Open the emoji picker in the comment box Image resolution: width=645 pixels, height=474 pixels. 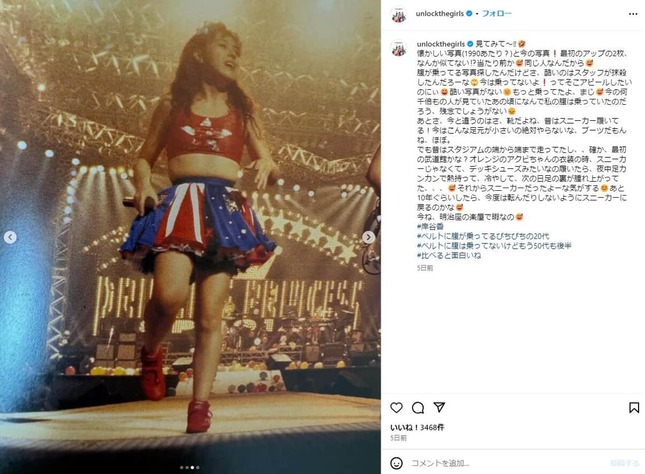396,463
